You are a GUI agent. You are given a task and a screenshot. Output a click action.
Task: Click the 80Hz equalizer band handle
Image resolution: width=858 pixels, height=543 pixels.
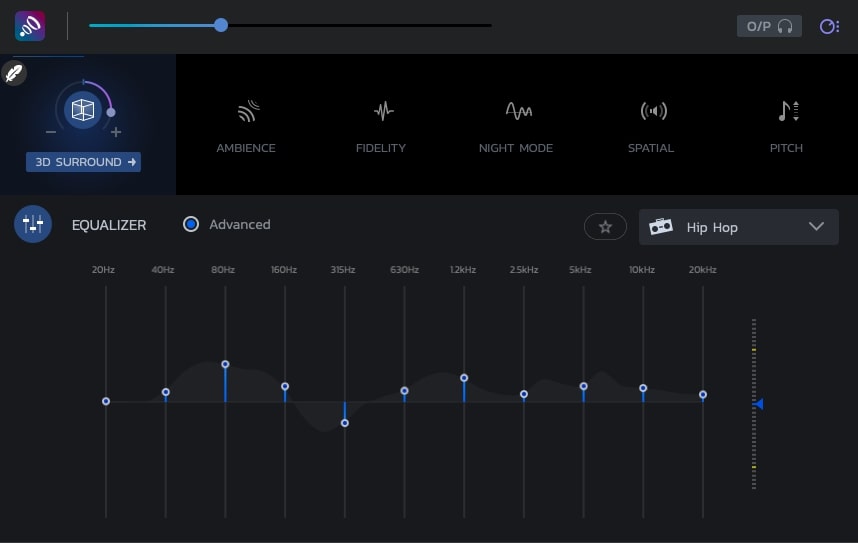coord(225,364)
